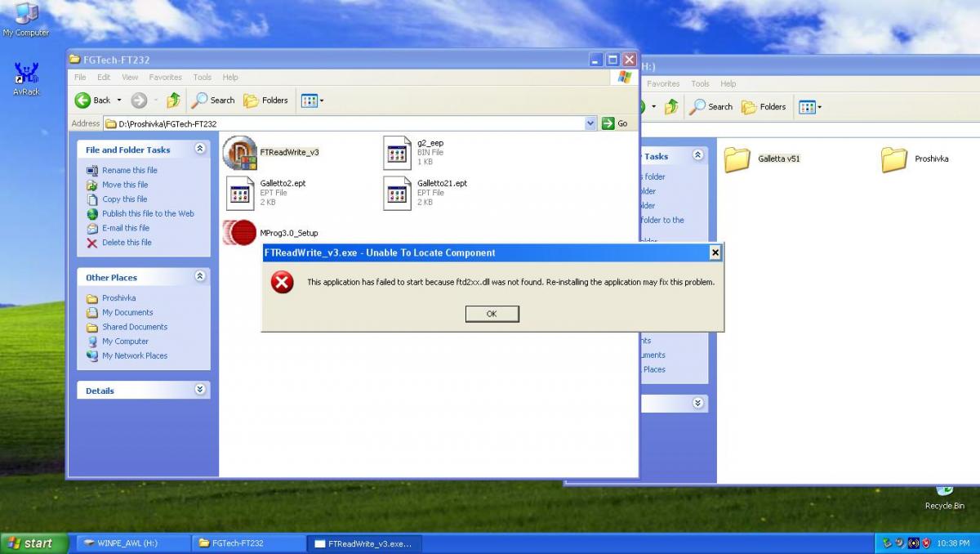Click the Windows start button
Viewport: 980px width, 554px height.
(33, 543)
